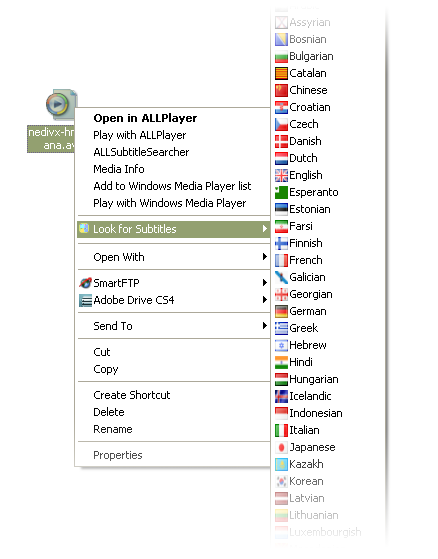Click the Bulgarian flag icon
Image resolution: width=438 pixels, height=559 pixels.
[x=281, y=56]
